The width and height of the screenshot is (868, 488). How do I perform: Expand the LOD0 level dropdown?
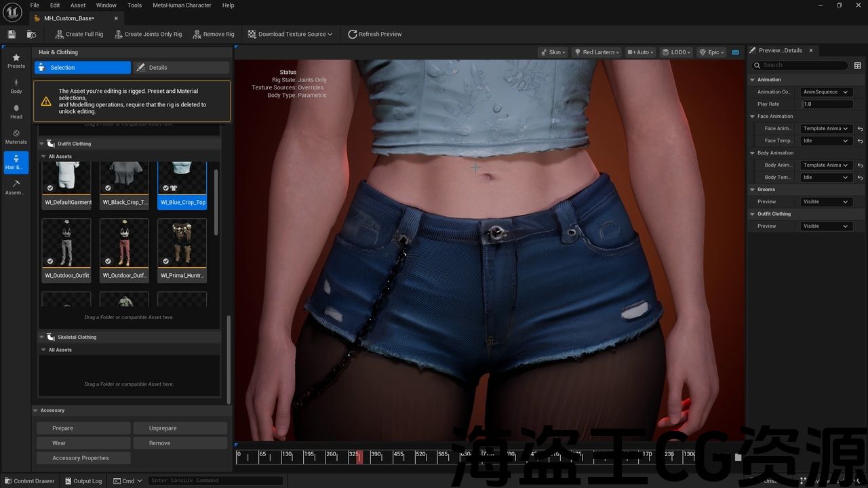[675, 52]
